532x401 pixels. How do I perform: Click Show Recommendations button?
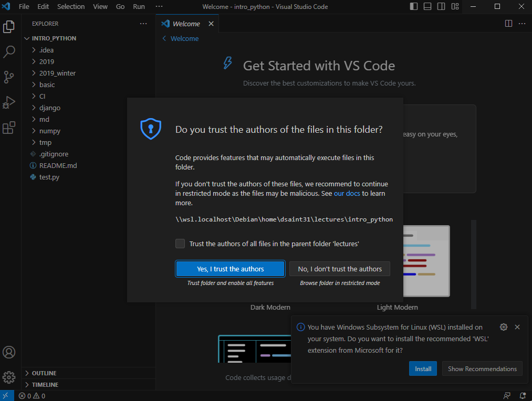(482, 368)
